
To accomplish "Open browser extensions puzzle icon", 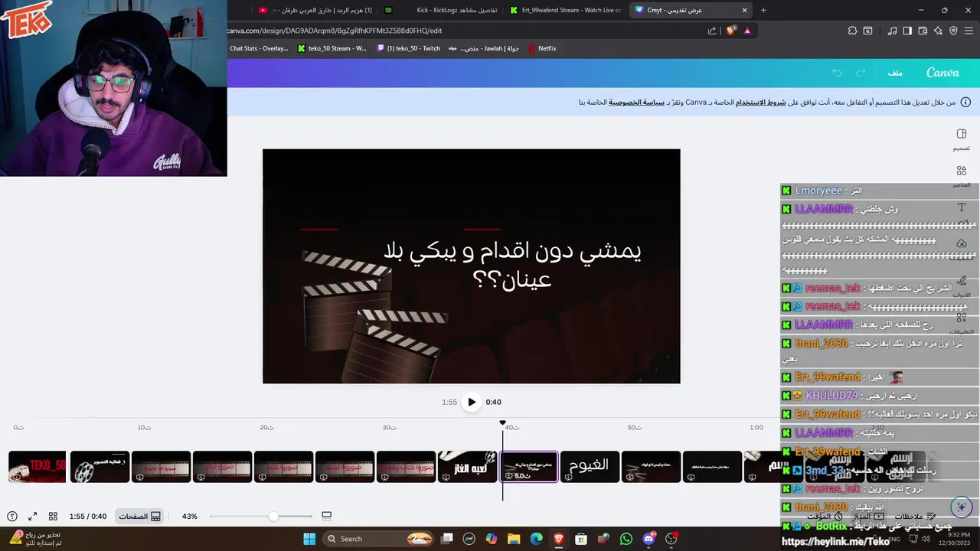I will pos(852,31).
